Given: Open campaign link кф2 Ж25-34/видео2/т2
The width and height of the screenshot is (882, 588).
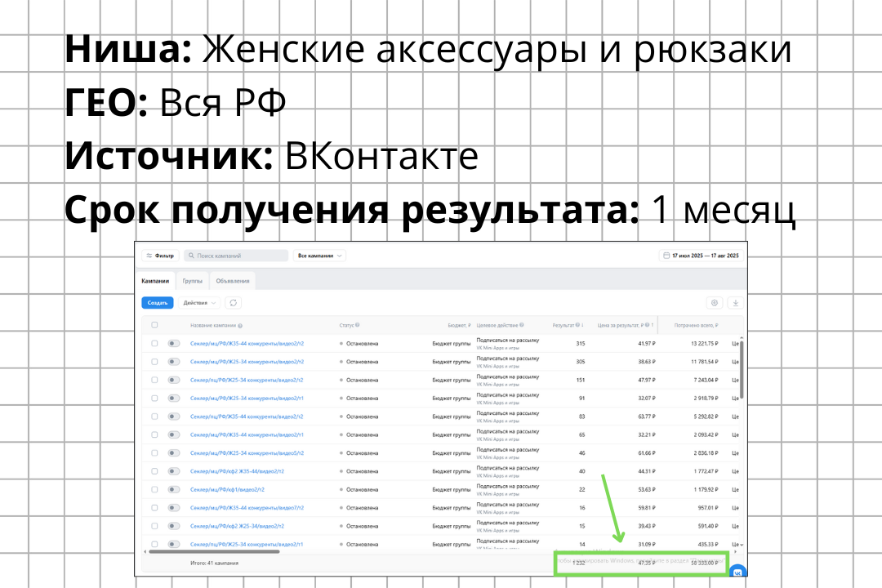Looking at the screenshot, I should click(x=237, y=526).
